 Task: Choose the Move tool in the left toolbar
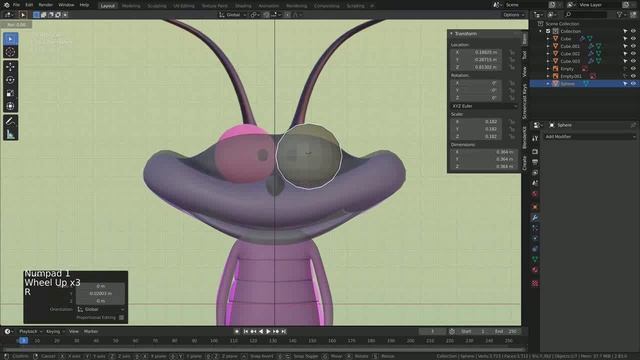[11, 67]
